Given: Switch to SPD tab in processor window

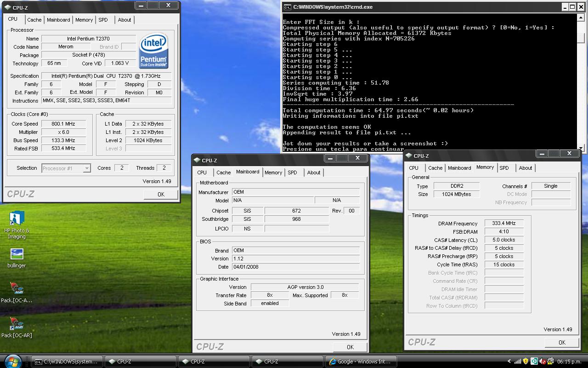Looking at the screenshot, I should click(103, 20).
